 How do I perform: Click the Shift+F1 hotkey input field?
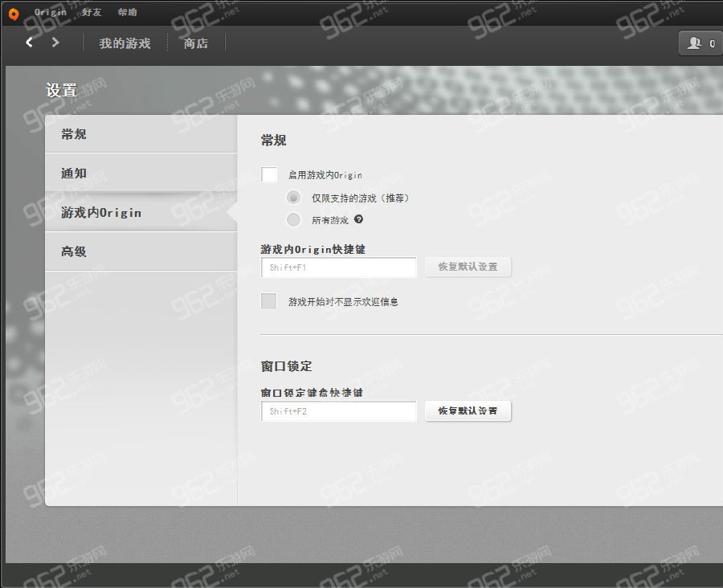coord(338,267)
